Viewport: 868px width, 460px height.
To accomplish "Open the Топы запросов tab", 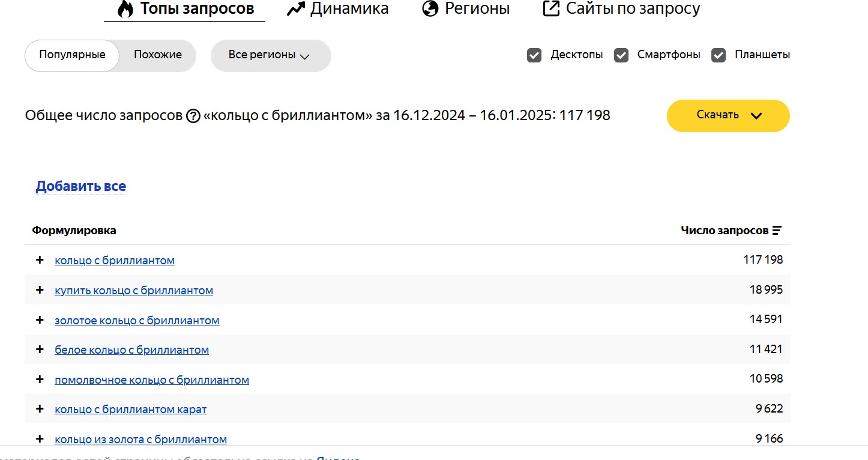I will (184, 9).
